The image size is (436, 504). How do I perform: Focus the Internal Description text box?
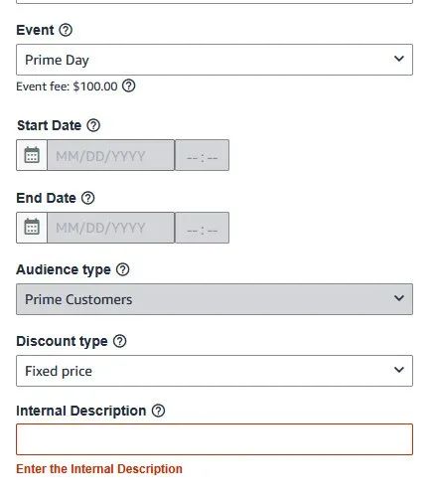(x=215, y=439)
